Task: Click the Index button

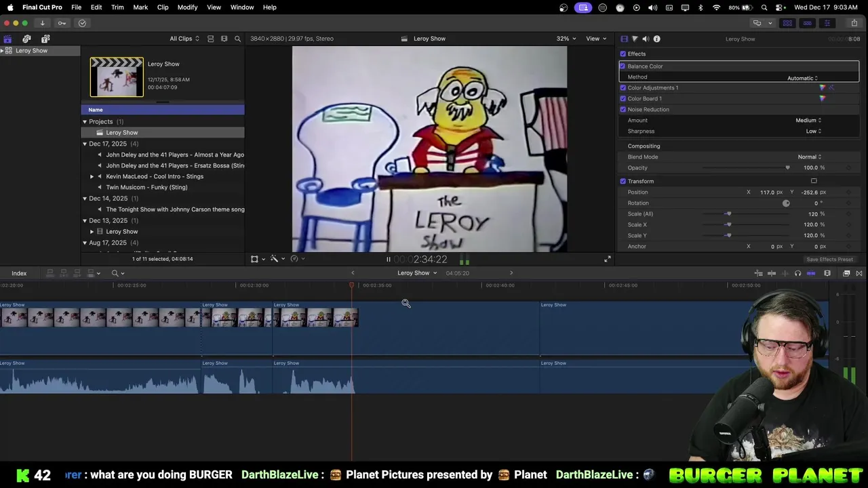Action: click(x=19, y=273)
